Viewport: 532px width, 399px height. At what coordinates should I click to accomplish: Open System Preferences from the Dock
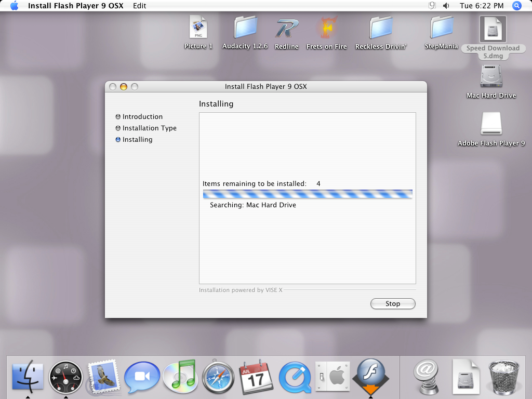click(332, 377)
